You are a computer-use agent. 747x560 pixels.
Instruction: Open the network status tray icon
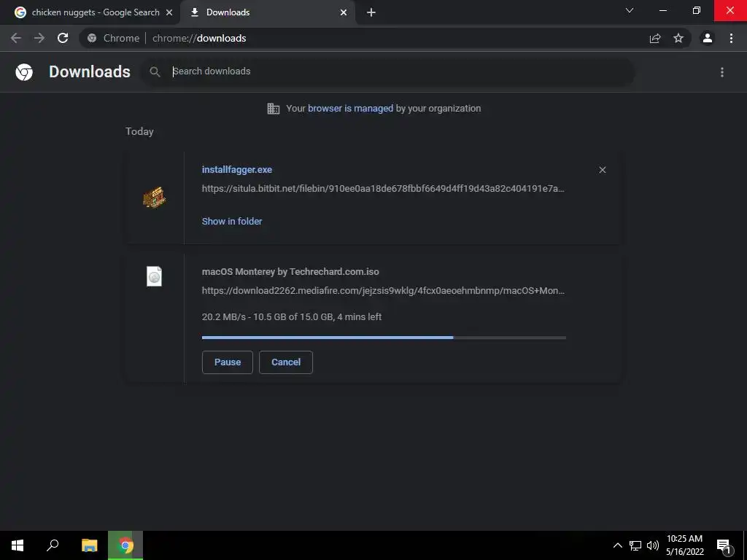pos(635,545)
